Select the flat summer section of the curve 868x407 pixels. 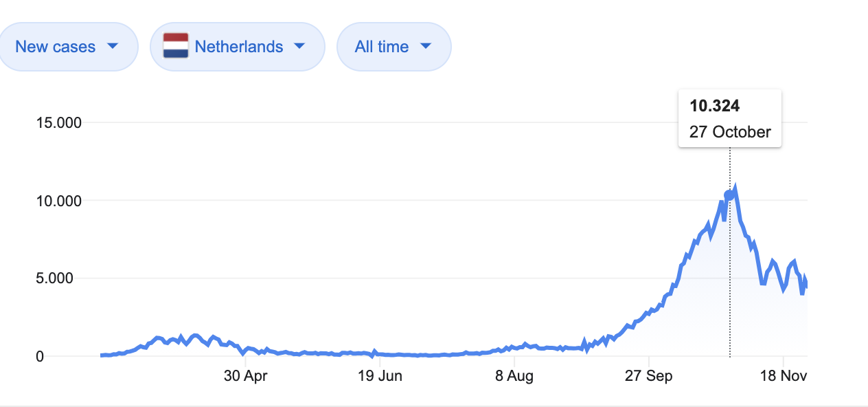[412, 355]
